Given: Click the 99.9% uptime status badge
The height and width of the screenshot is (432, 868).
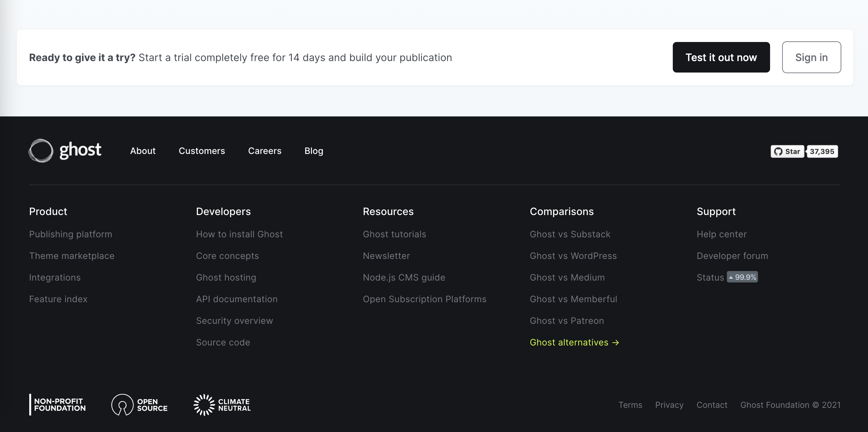Looking at the screenshot, I should click(742, 277).
